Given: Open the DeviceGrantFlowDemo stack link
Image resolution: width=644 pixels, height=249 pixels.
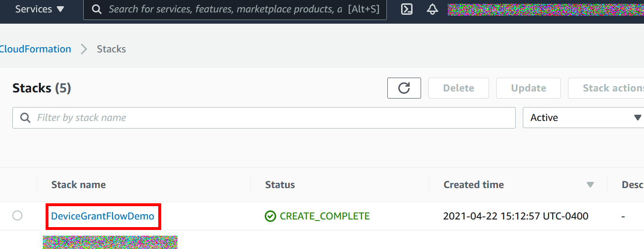Looking at the screenshot, I should coord(103,216).
